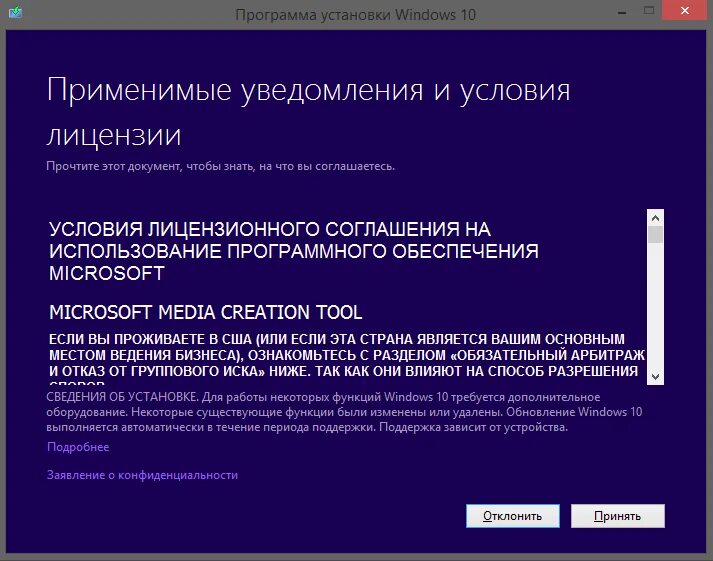The image size is (713, 561).
Task: Click the heading Применимые уведомления и условия лицензии
Action: [308, 112]
